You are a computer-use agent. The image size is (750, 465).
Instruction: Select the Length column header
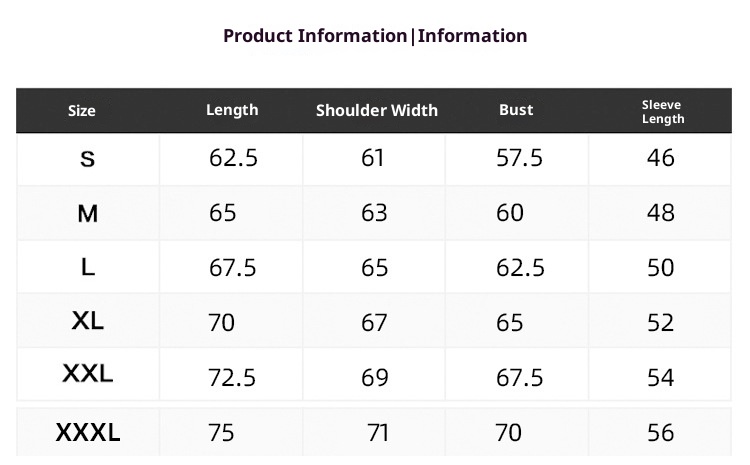pos(232,110)
